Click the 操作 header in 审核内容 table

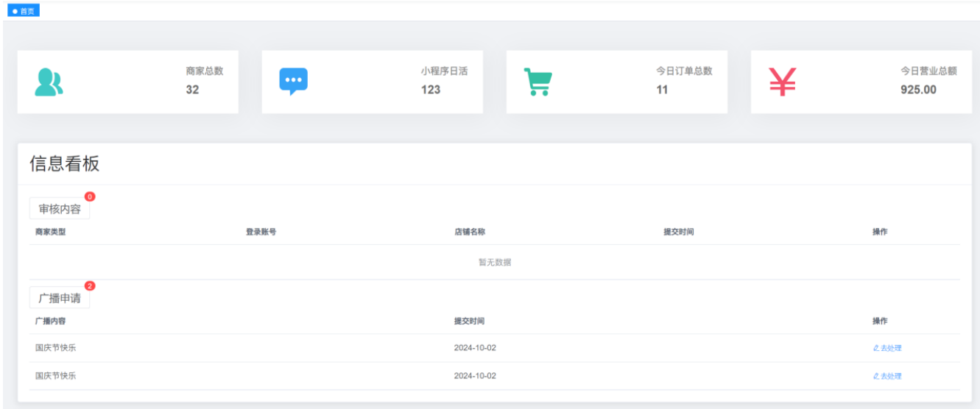(x=880, y=232)
